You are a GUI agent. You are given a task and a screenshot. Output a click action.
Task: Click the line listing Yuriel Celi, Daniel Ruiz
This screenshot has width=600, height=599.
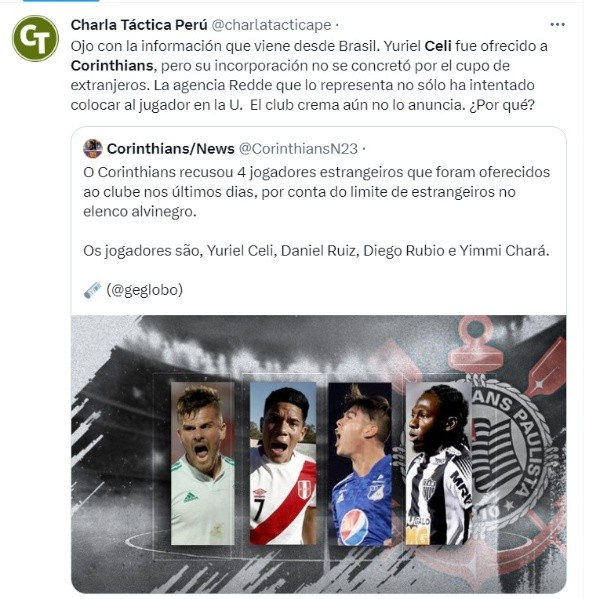tap(316, 251)
